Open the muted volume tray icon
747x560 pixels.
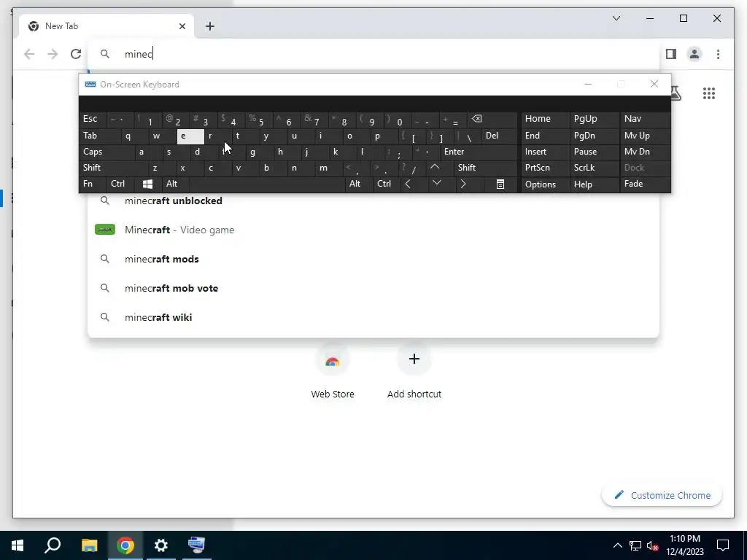coord(653,545)
